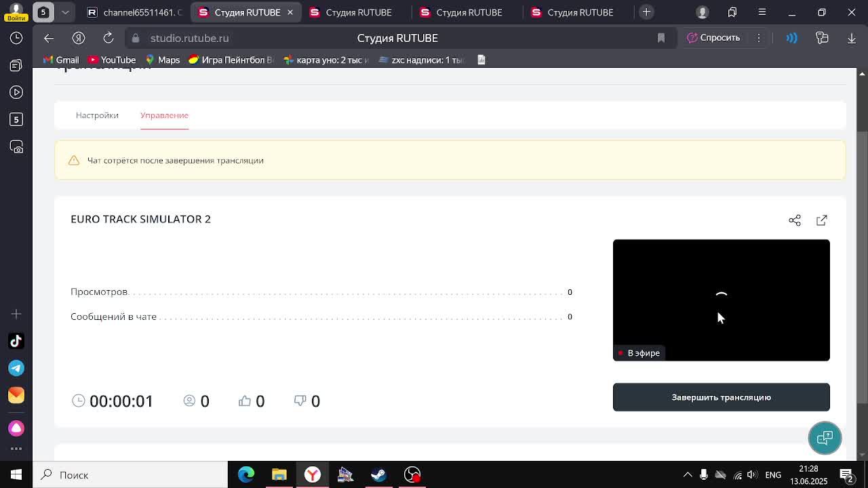Image resolution: width=868 pixels, height=488 pixels.
Task: Open the YouTube bookmark
Action: pyautogui.click(x=112, y=60)
